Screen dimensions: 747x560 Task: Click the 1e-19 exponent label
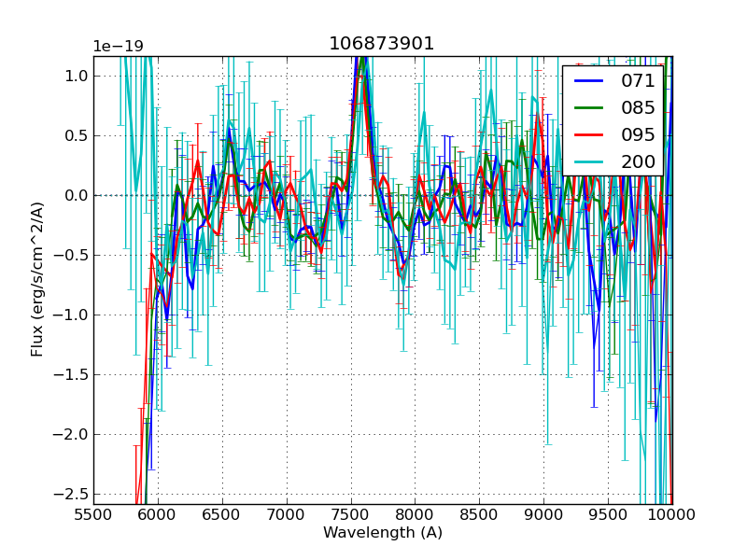pos(118,47)
